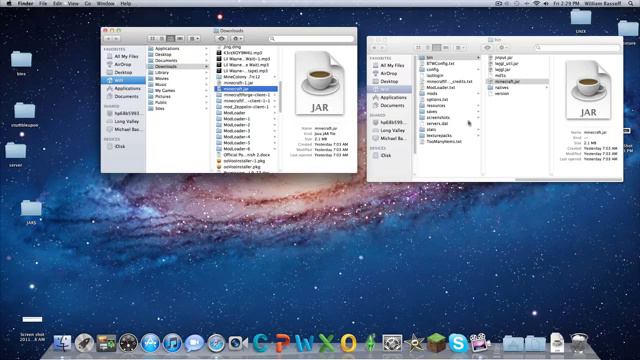Viewport: 640px width, 360px height.
Task: Switch Downloads window to Cover Flow view
Action: pyautogui.click(x=180, y=38)
